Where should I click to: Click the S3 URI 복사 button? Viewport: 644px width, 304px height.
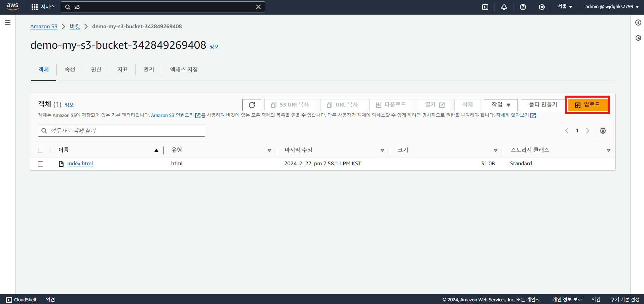pyautogui.click(x=291, y=105)
